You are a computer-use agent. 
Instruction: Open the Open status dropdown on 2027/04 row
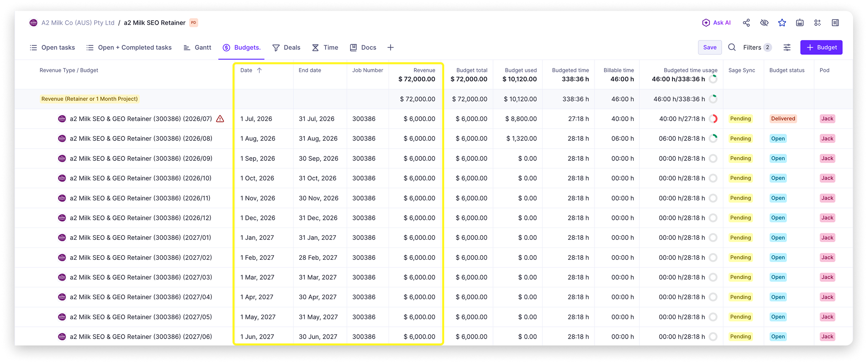point(778,297)
